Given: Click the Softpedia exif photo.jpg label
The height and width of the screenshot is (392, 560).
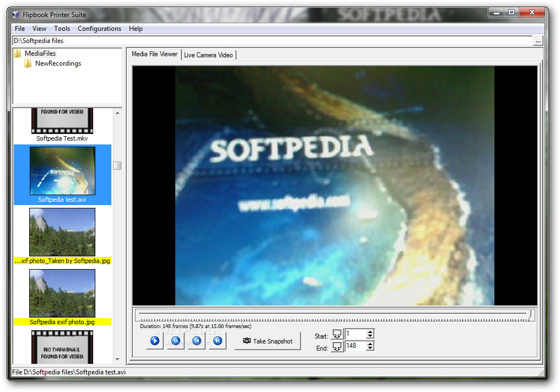Looking at the screenshot, I should (x=62, y=322).
